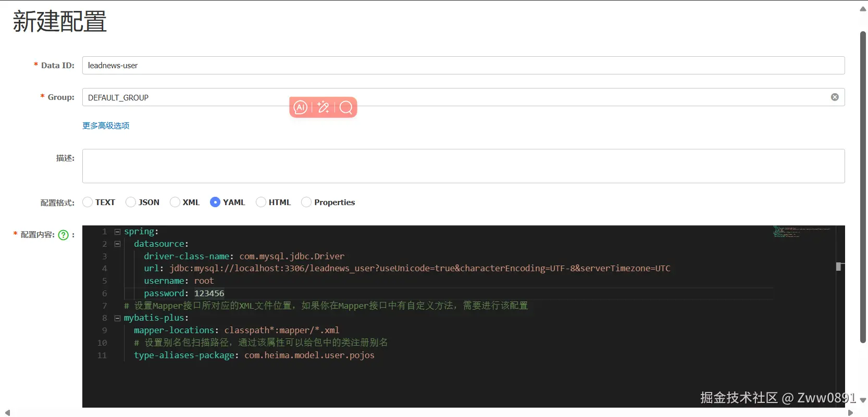Viewport: 868px width, 417px height.
Task: Click the page vertical scrollbar thumb
Action: (x=863, y=187)
